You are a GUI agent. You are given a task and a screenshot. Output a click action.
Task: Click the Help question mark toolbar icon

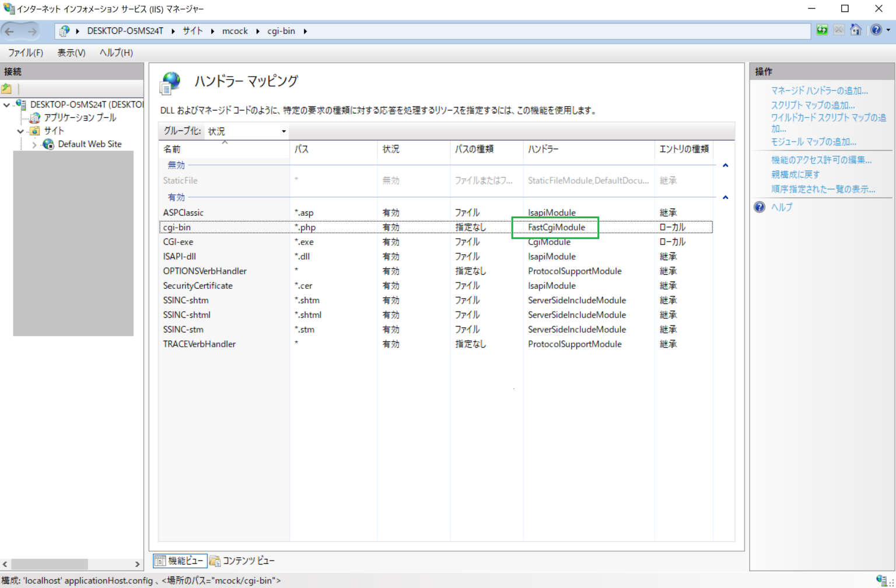tap(876, 30)
